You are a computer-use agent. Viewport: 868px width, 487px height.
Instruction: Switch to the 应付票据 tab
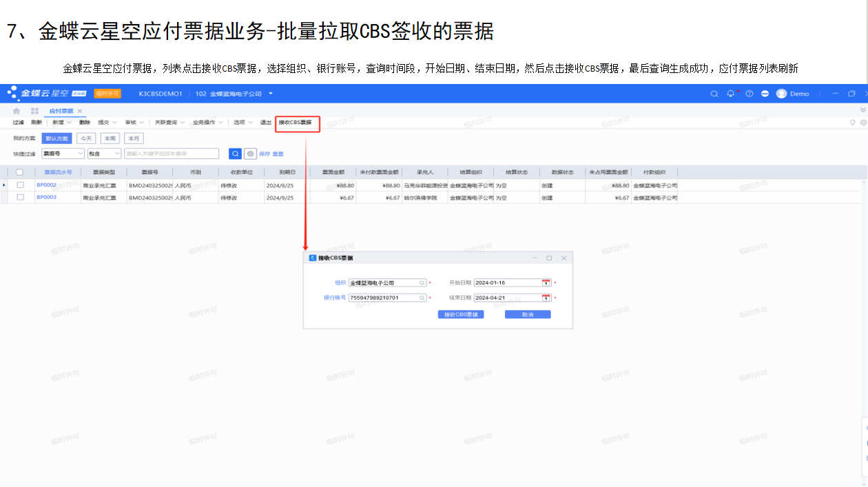click(61, 111)
